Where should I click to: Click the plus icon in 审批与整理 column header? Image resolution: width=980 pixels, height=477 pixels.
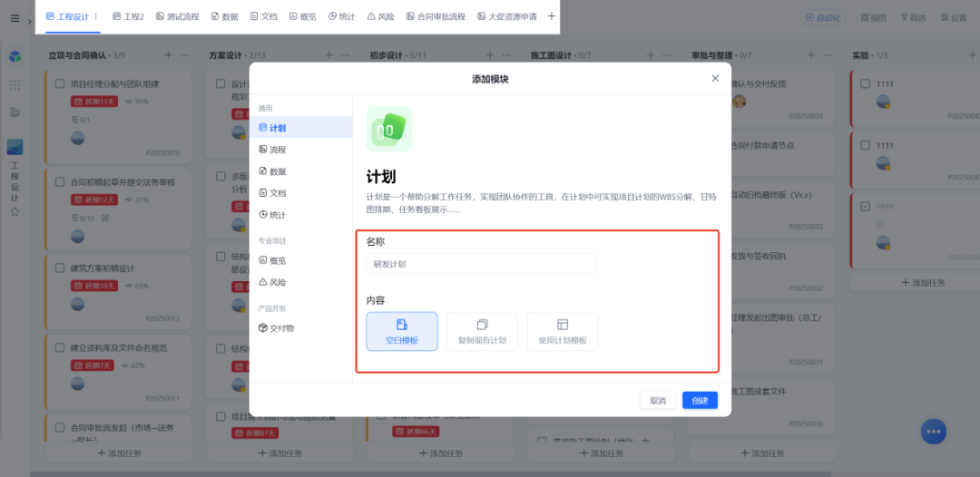811,55
